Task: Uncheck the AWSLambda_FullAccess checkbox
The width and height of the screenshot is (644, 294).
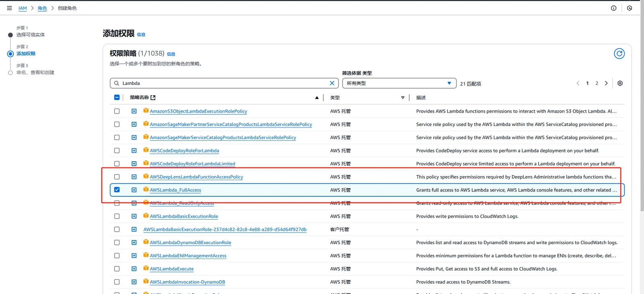Action: 117,190
